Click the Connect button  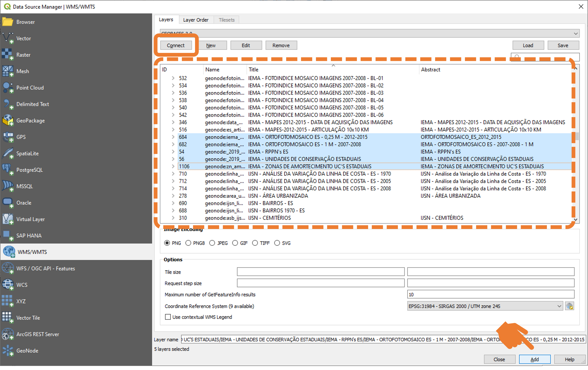(176, 45)
